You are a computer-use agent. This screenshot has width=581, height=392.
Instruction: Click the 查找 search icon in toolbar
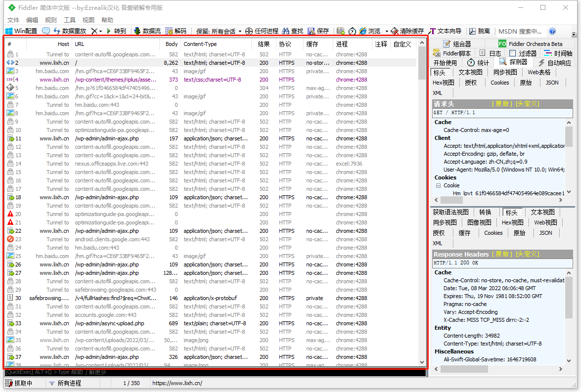pyautogui.click(x=293, y=31)
